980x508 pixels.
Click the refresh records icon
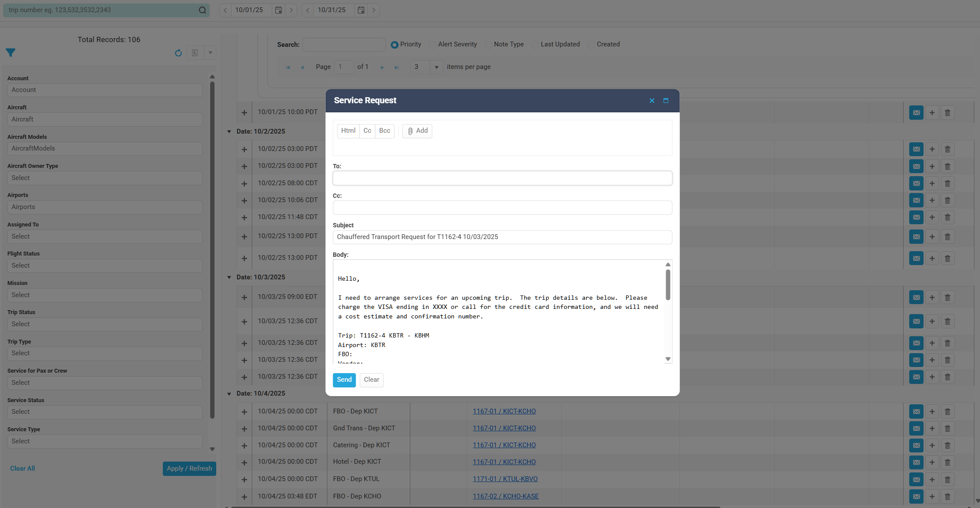pos(178,53)
